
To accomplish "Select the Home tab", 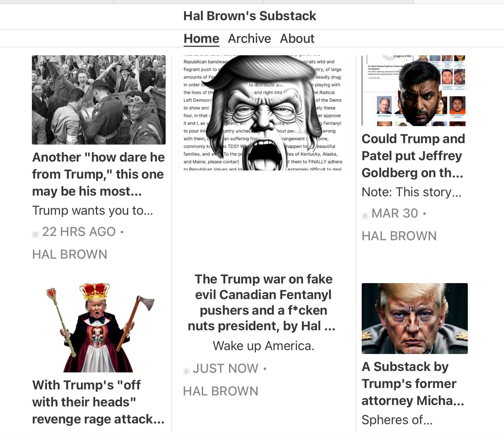I will 201,38.
